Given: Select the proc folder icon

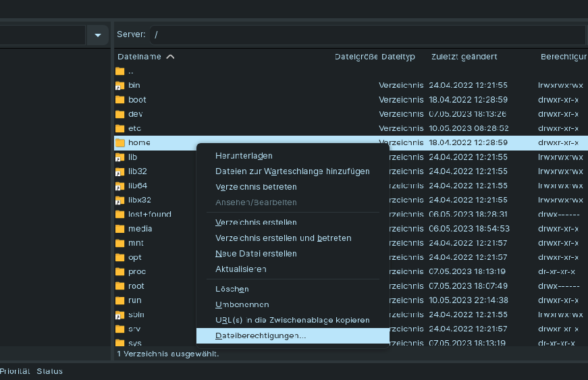Looking at the screenshot, I should tap(119, 272).
